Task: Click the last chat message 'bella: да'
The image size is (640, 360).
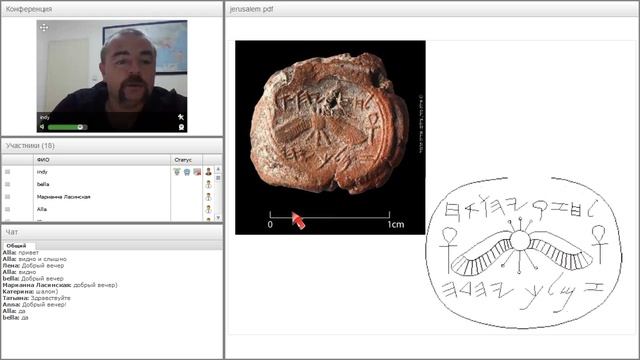Action: [x=16, y=318]
